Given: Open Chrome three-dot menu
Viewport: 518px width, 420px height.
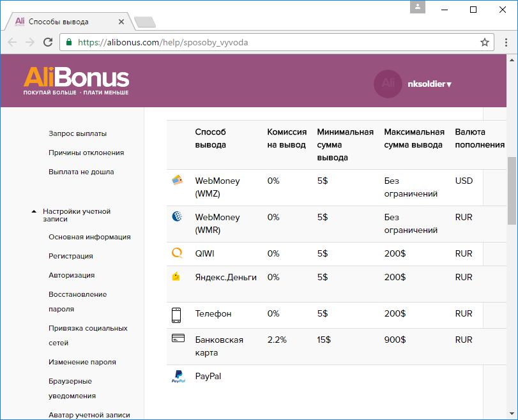Looking at the screenshot, I should [x=506, y=42].
